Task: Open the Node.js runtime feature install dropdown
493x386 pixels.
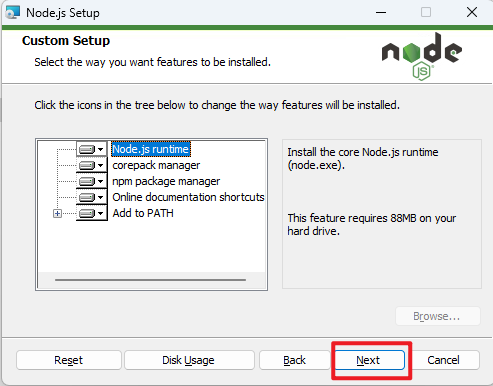Action: tap(92, 149)
